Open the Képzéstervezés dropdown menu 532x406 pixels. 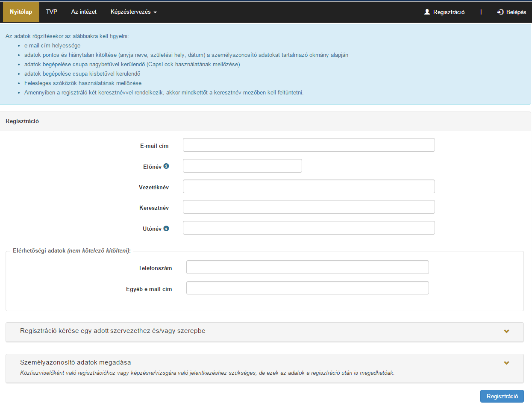tap(133, 12)
